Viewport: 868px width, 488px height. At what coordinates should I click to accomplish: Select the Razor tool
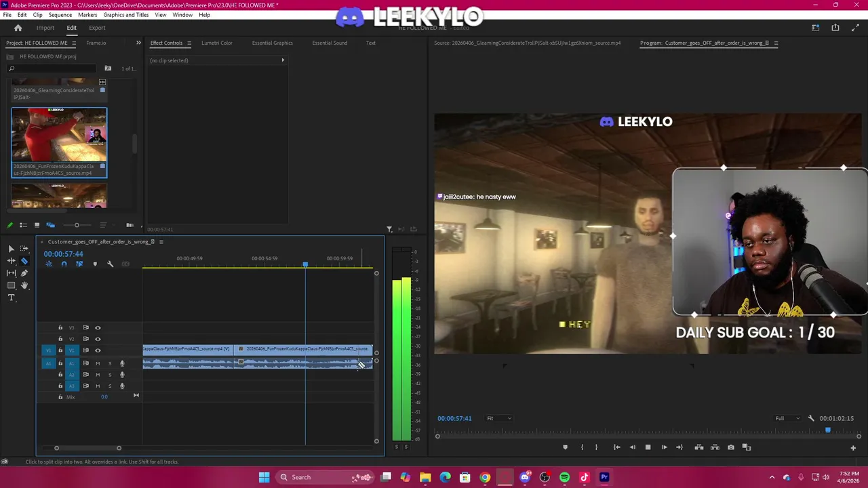tap(24, 261)
